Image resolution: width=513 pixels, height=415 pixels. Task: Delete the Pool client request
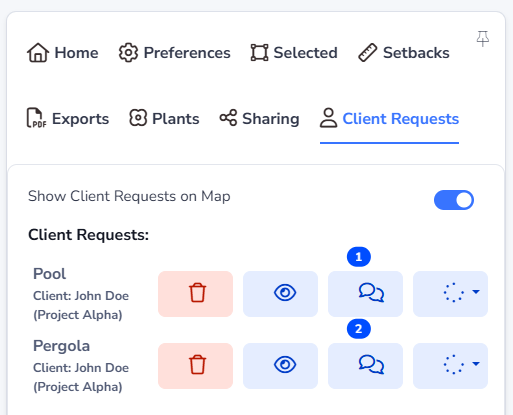[x=195, y=294]
